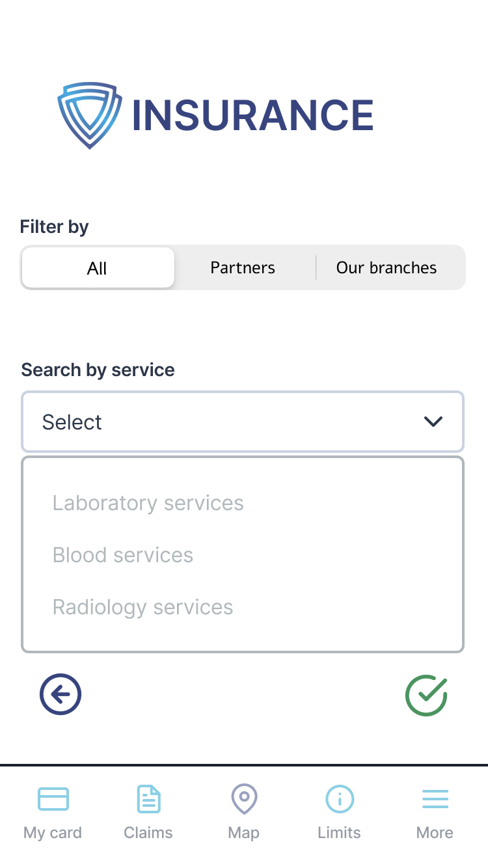Screen dimensions: 488x868
Task: Switch to the Limits tab label
Action: [339, 833]
